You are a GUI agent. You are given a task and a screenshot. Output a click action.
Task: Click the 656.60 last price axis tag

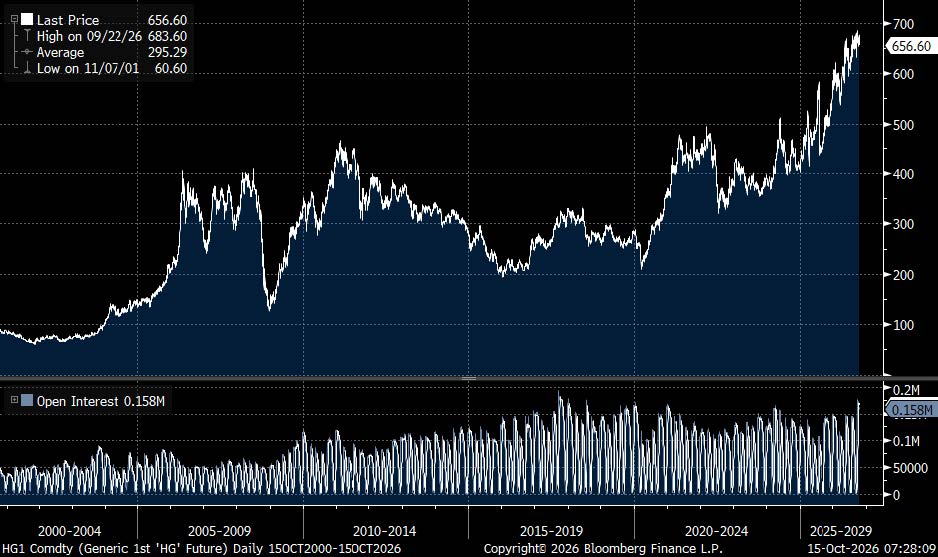pos(910,46)
